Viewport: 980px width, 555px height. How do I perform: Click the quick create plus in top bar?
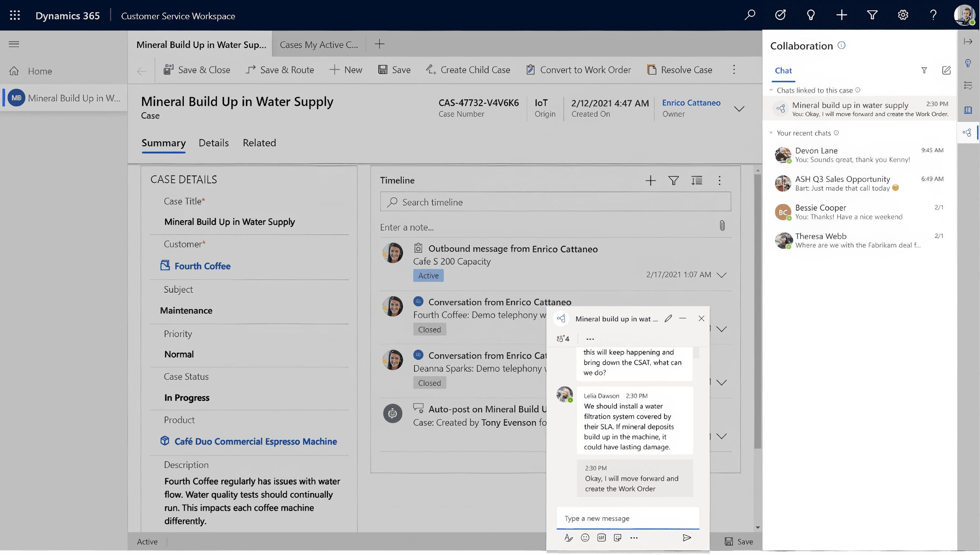click(x=842, y=15)
